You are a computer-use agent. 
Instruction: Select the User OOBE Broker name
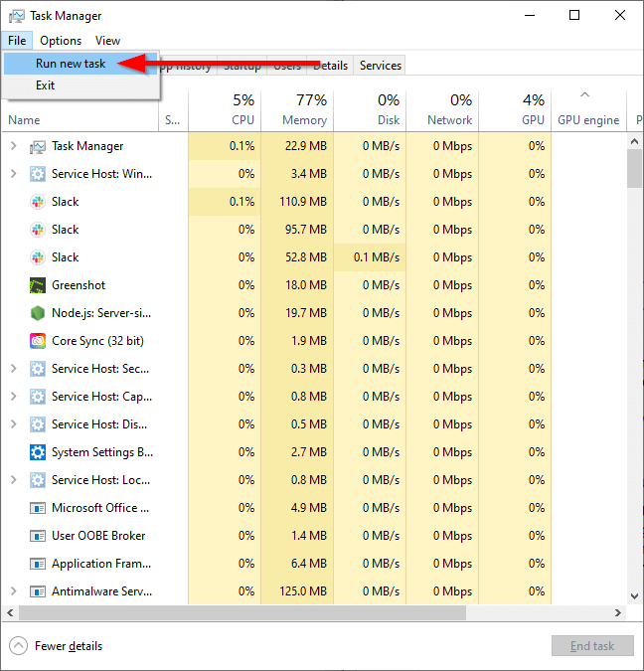click(x=98, y=536)
